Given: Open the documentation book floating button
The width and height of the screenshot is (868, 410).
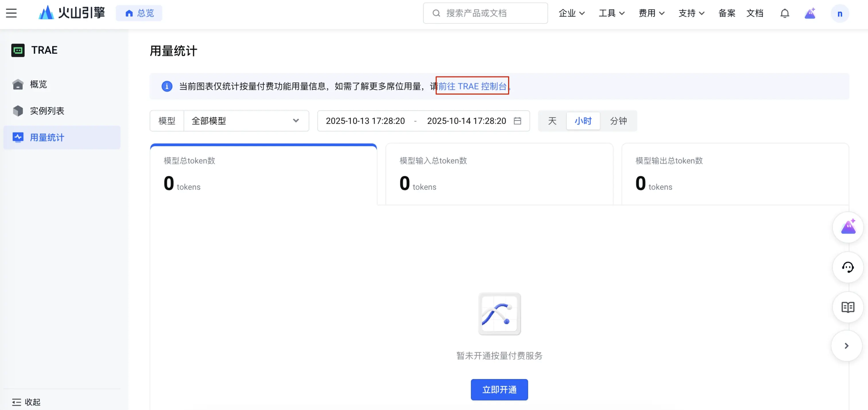Looking at the screenshot, I should point(848,307).
